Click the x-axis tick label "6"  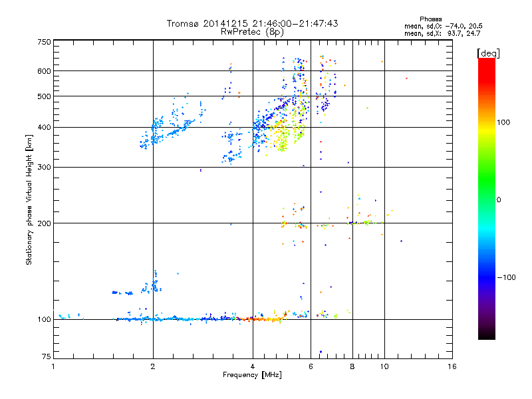(311, 366)
